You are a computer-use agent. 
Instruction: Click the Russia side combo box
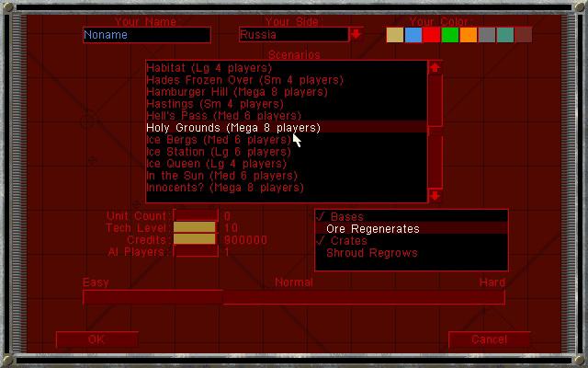(294, 35)
